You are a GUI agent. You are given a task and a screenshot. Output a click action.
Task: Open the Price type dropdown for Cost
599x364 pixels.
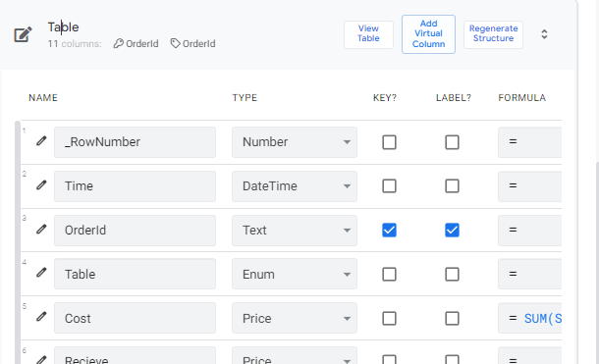coord(295,318)
